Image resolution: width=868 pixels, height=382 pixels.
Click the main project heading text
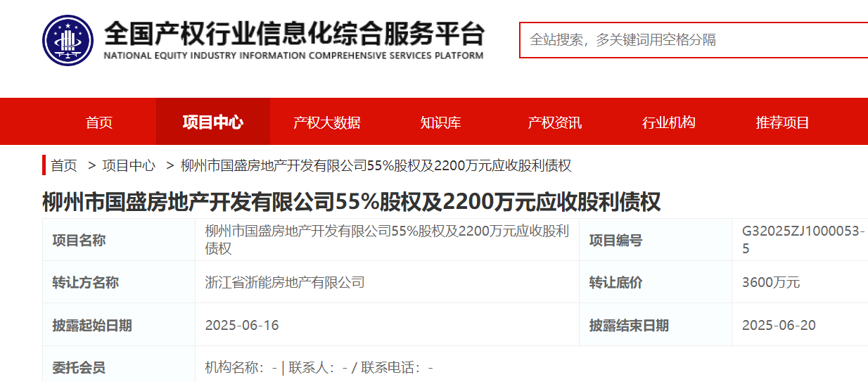(352, 203)
